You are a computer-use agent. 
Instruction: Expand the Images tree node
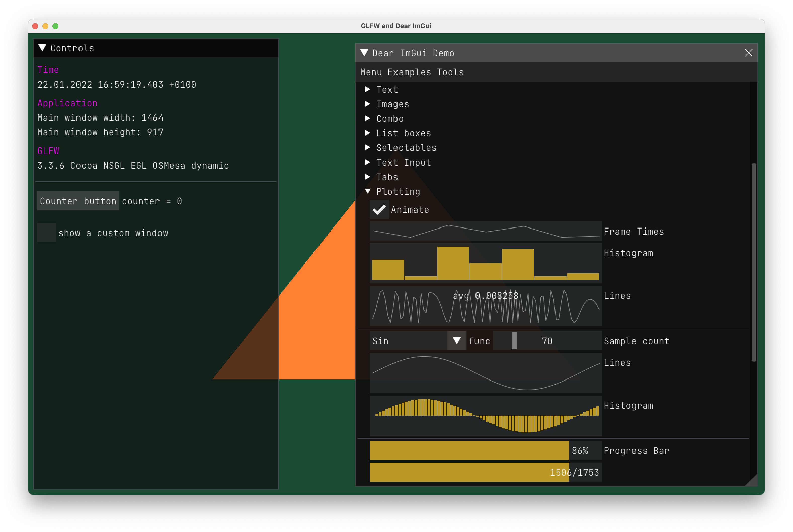coord(368,104)
